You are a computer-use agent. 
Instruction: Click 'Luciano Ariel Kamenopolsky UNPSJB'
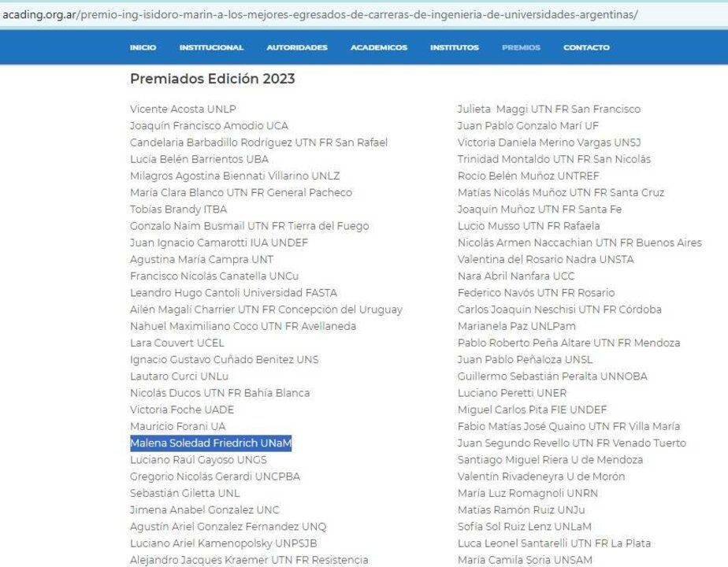point(223,543)
